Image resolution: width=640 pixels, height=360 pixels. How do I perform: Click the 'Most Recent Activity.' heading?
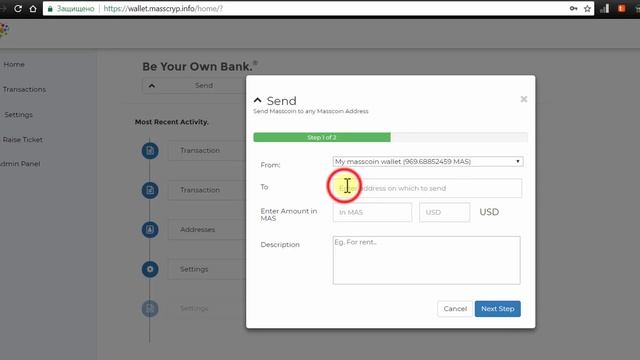coord(171,122)
